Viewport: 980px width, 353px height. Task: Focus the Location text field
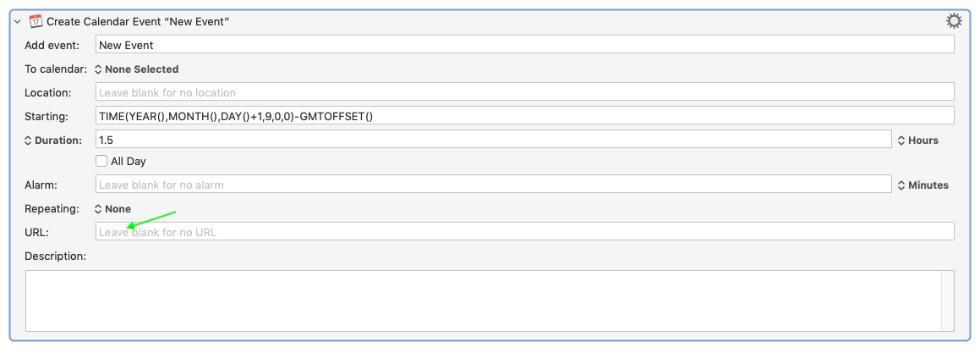point(524,92)
